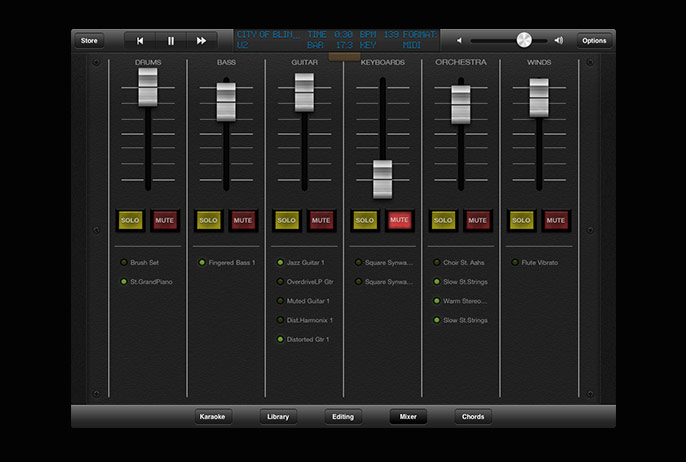Click the song title in the LCD display
The width and height of the screenshot is (686, 462).
(268, 35)
